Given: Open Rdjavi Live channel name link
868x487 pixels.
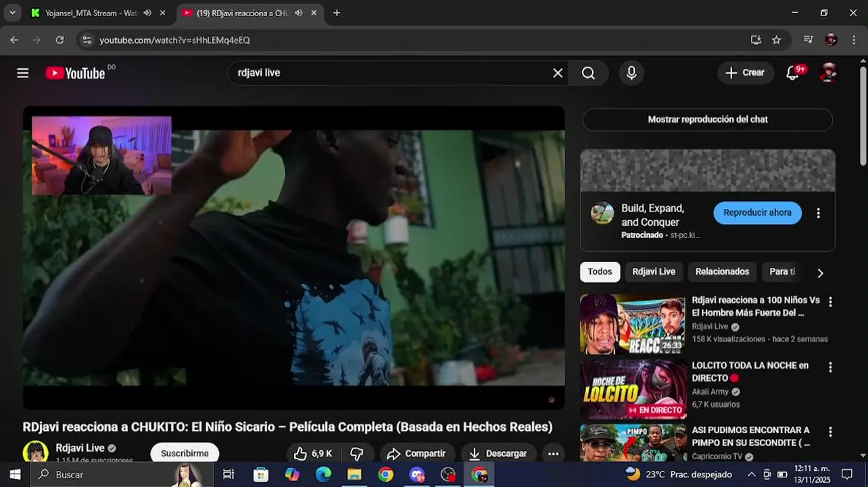Looking at the screenshot, I should pos(80,448).
